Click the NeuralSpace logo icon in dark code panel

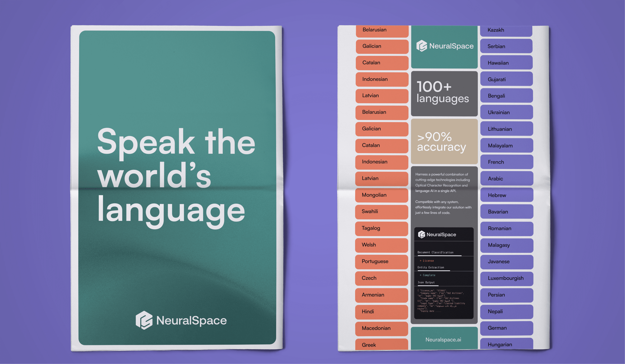[x=421, y=234]
